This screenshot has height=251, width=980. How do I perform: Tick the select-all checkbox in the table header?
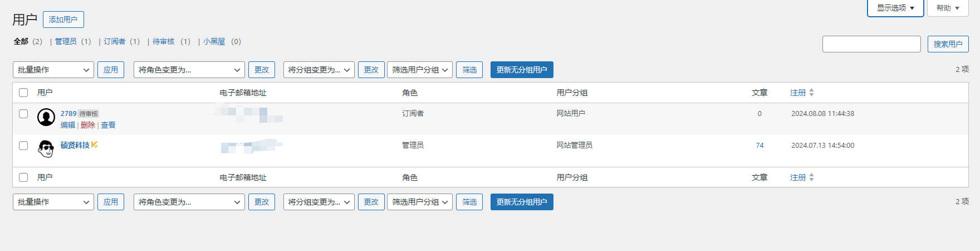tap(23, 93)
